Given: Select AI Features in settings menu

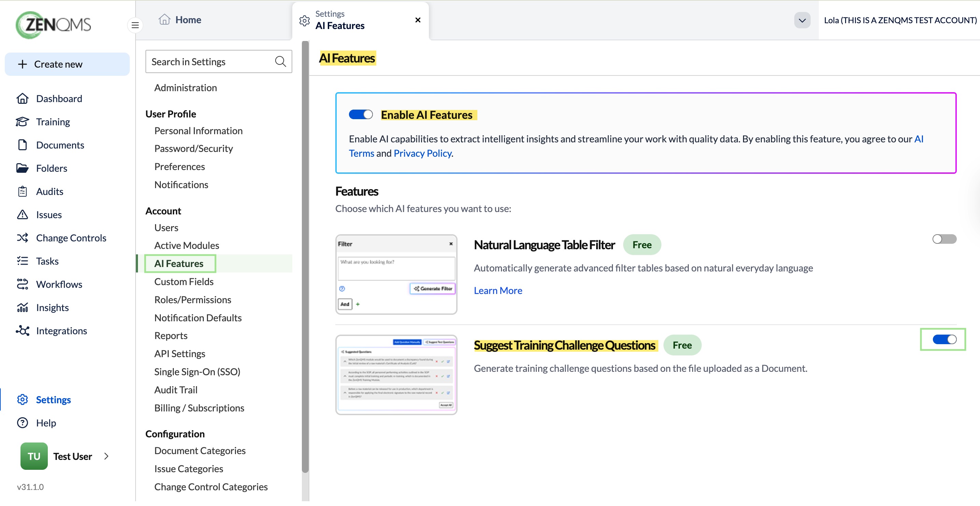Looking at the screenshot, I should pos(179,264).
